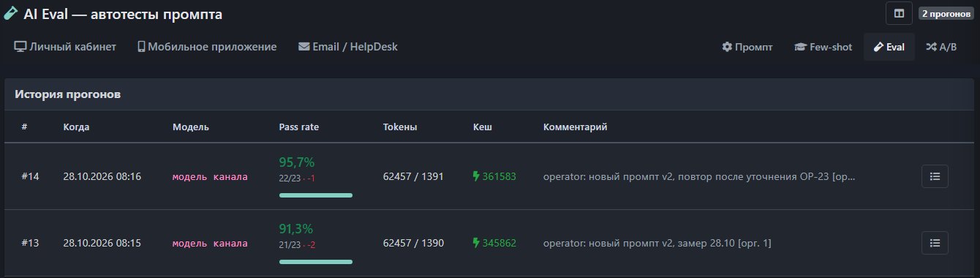Switch to the Промпт tab
This screenshot has width=980, height=278.
click(x=747, y=47)
